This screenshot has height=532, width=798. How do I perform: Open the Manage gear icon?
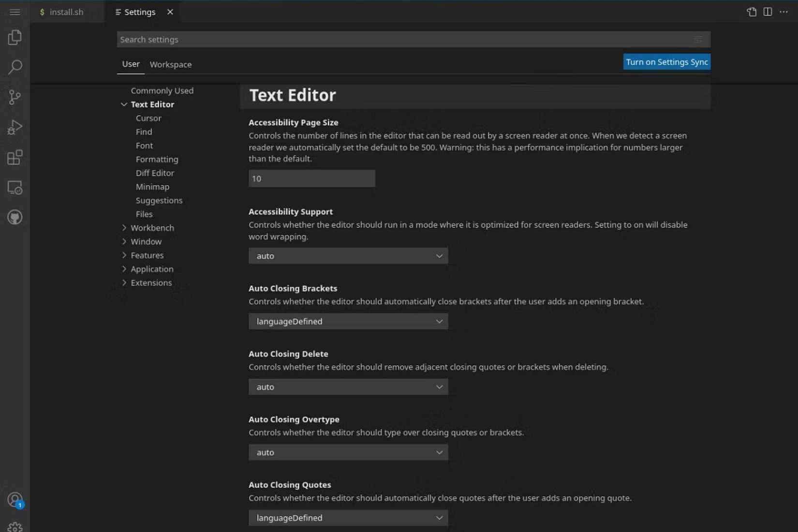pyautogui.click(x=15, y=527)
